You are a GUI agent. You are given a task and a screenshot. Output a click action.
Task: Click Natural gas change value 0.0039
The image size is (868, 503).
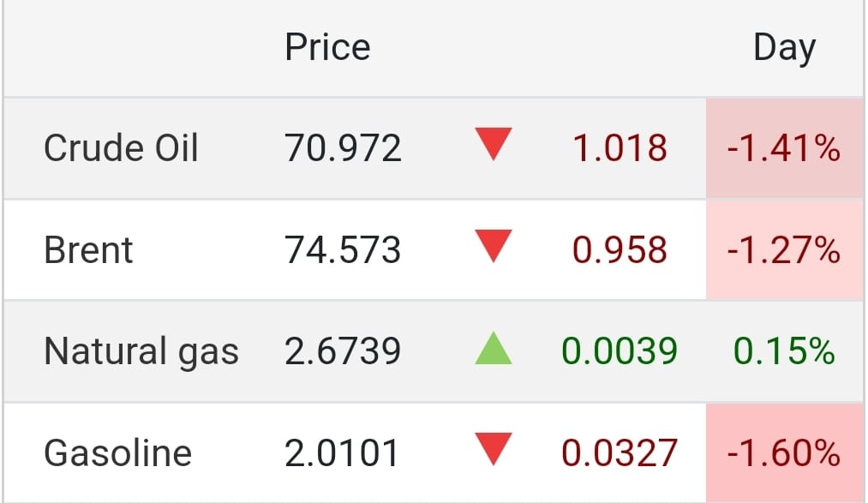[x=620, y=351]
